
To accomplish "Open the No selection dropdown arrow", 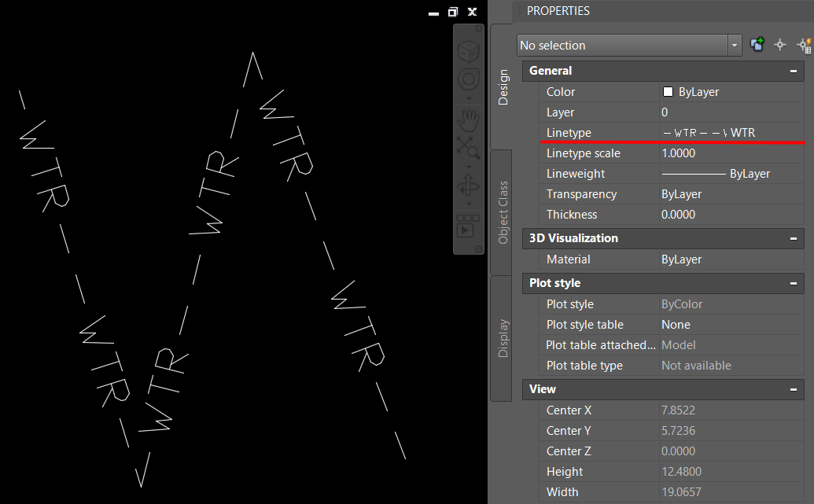I will pos(734,45).
